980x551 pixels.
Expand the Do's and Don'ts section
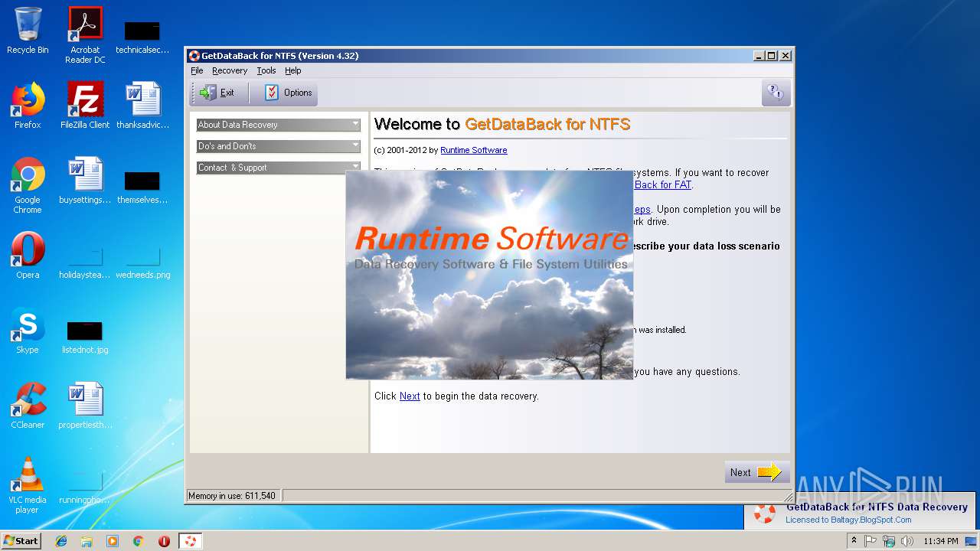(278, 146)
